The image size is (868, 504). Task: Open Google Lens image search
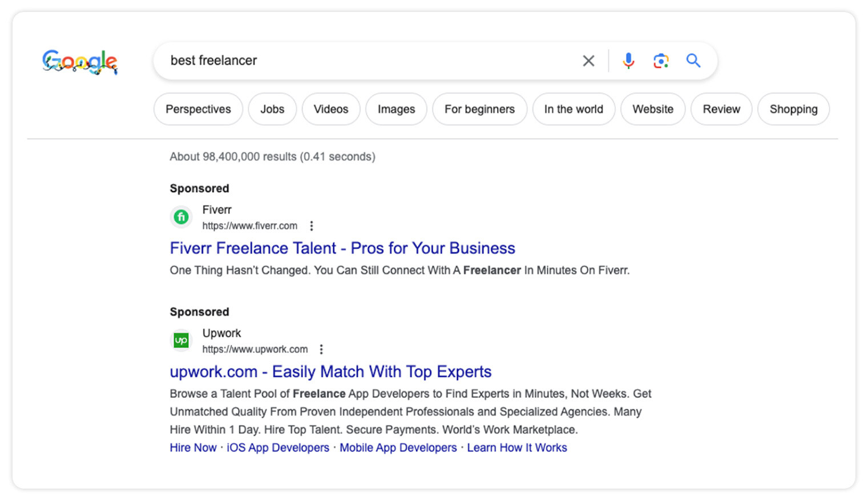click(x=661, y=60)
